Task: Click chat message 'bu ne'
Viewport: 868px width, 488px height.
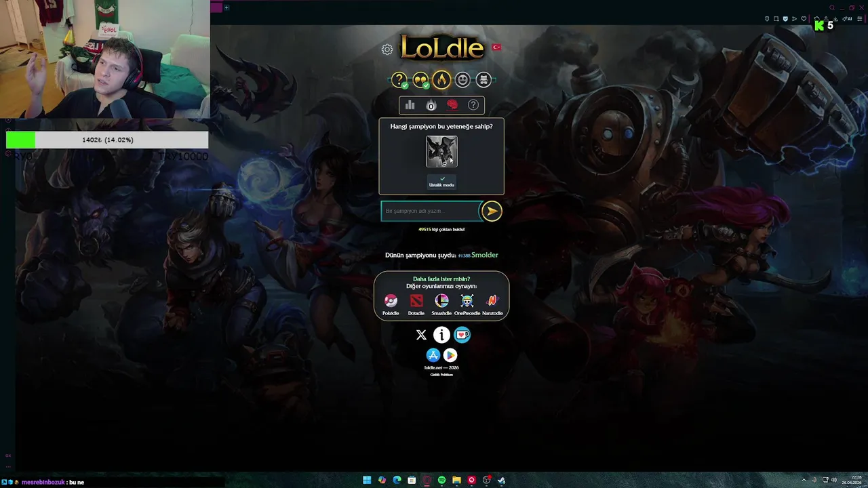Action: (76, 483)
